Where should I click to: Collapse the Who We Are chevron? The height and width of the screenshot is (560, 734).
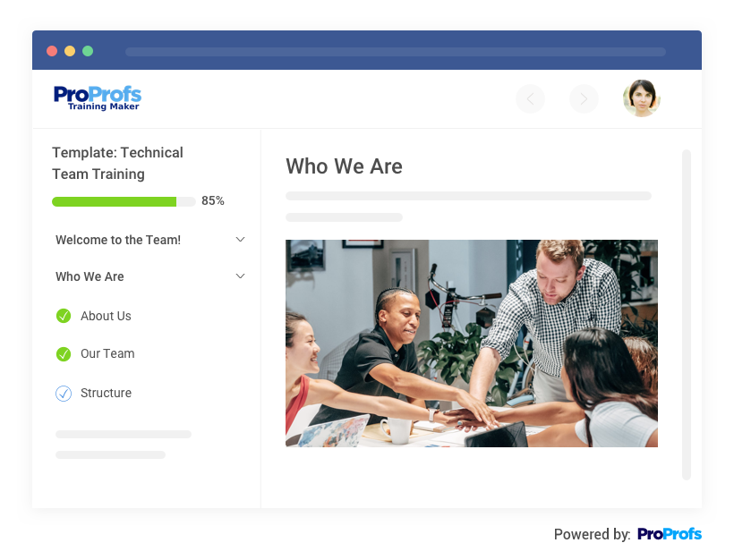pyautogui.click(x=240, y=276)
